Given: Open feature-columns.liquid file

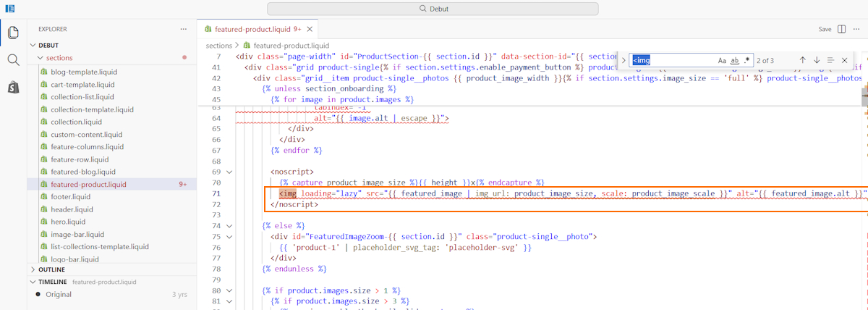Looking at the screenshot, I should coord(87,146).
